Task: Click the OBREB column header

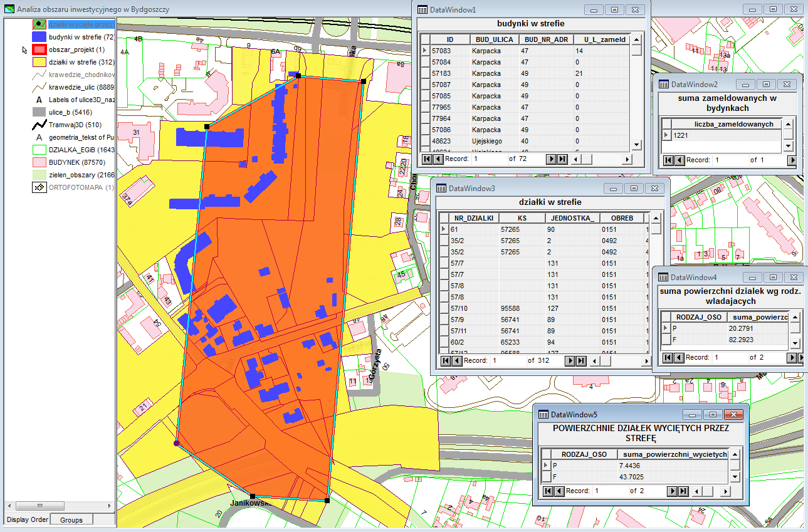Action: point(622,218)
